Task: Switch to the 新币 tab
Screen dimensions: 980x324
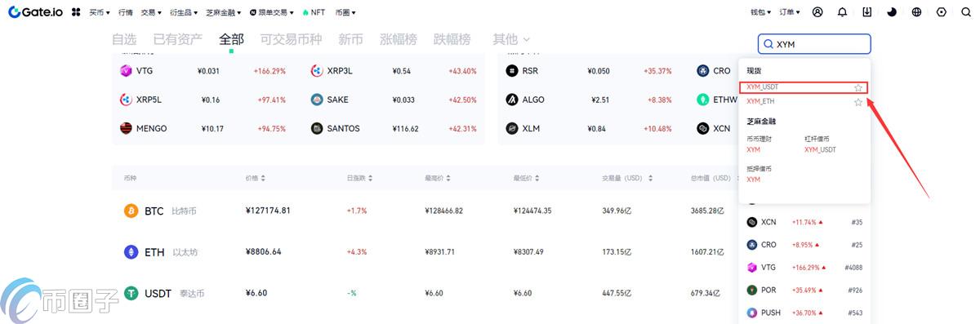Action: pos(350,39)
